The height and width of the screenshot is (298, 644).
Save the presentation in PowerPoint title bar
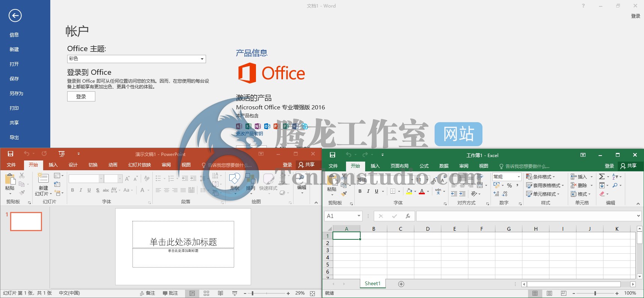pos(11,154)
